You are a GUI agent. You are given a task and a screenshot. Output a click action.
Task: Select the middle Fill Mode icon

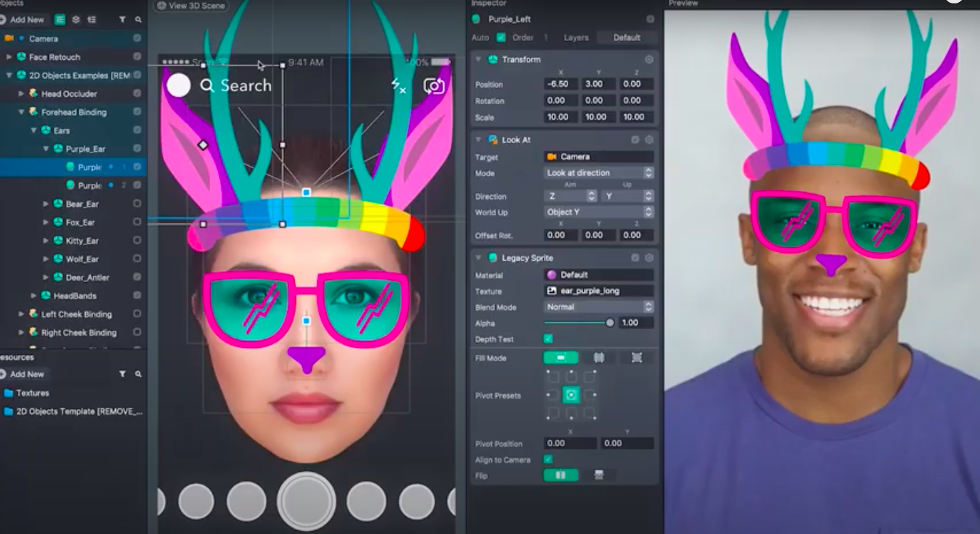pos(599,358)
